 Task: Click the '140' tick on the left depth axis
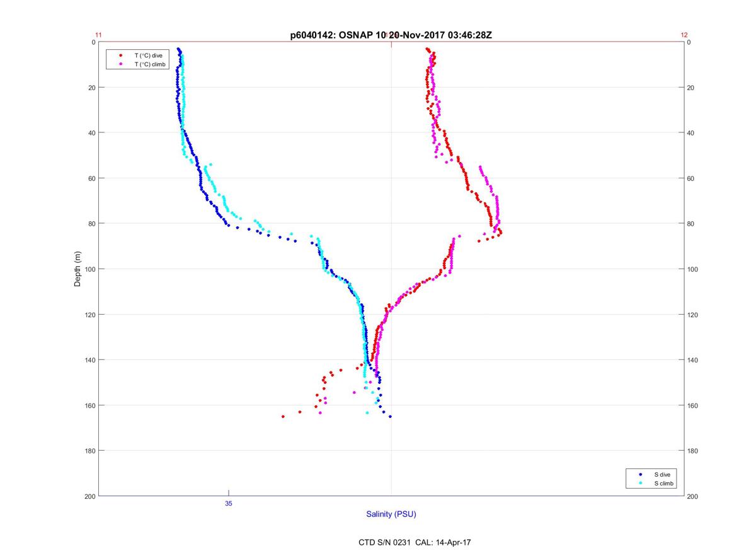click(x=90, y=360)
